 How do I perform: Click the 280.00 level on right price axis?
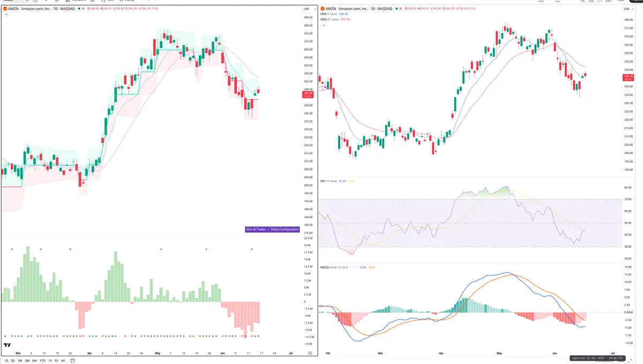(629, 20)
